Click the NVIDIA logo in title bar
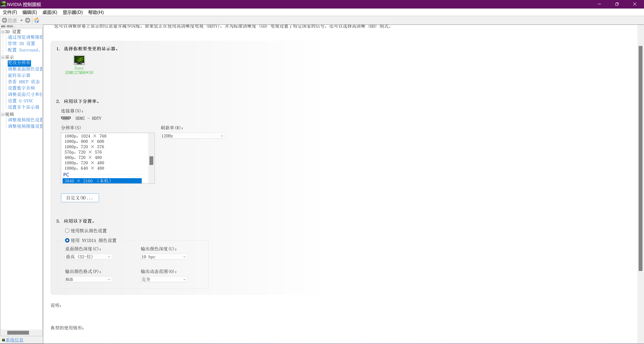 [x=3, y=4]
